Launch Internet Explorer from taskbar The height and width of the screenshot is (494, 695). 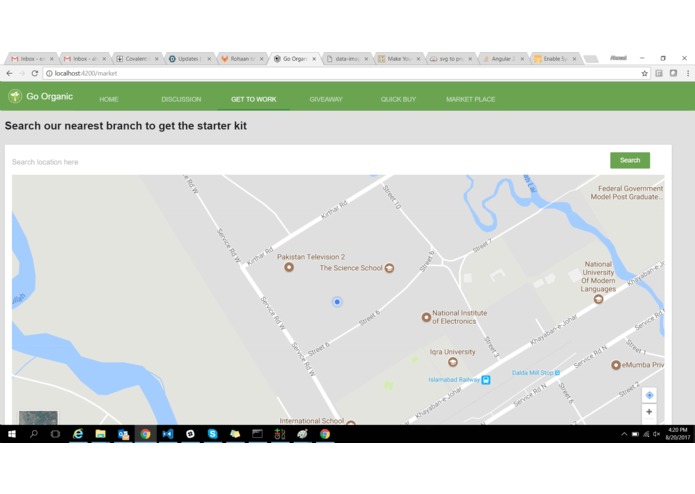pos(78,434)
